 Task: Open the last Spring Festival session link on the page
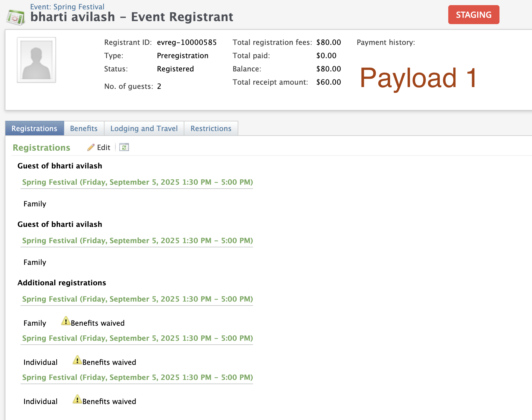click(x=137, y=377)
